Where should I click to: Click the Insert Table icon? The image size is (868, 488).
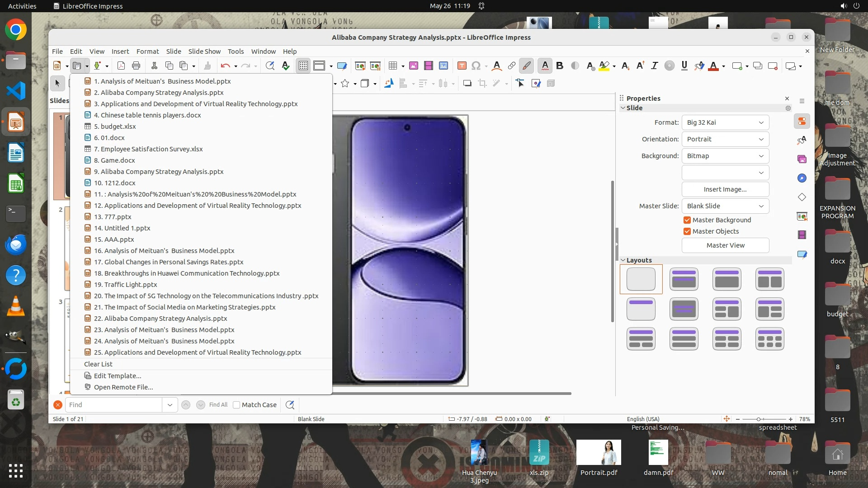click(x=392, y=66)
